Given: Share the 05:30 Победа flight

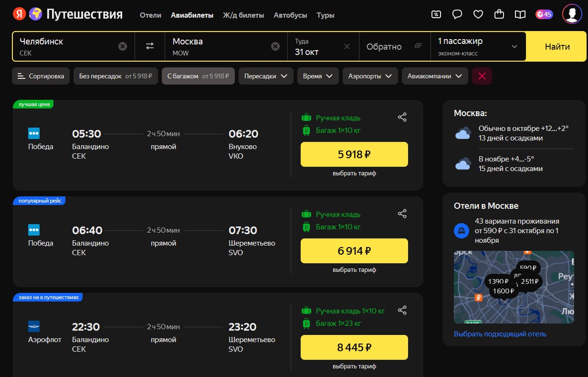Looking at the screenshot, I should (402, 117).
